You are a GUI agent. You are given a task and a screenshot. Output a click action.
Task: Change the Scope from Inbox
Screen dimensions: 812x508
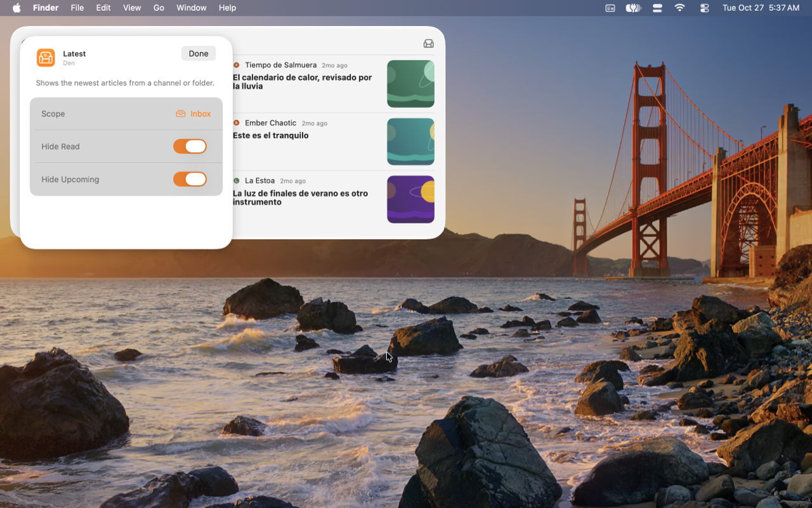(x=193, y=114)
